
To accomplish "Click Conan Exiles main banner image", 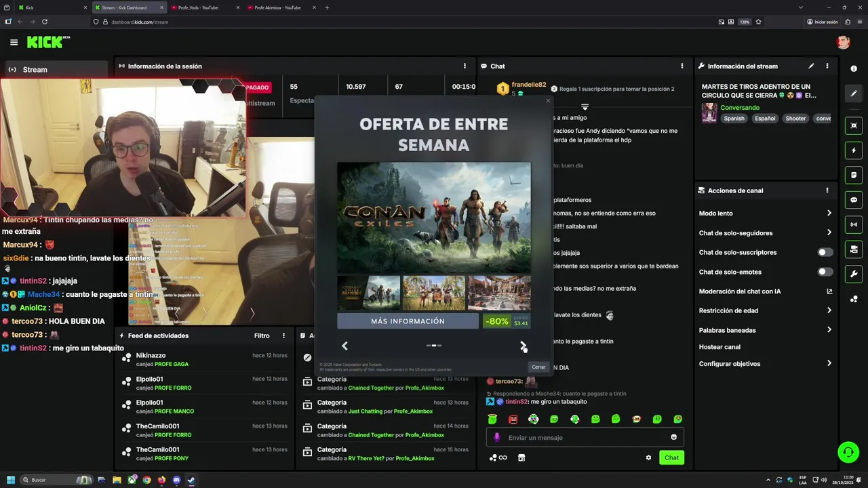I will point(434,218).
